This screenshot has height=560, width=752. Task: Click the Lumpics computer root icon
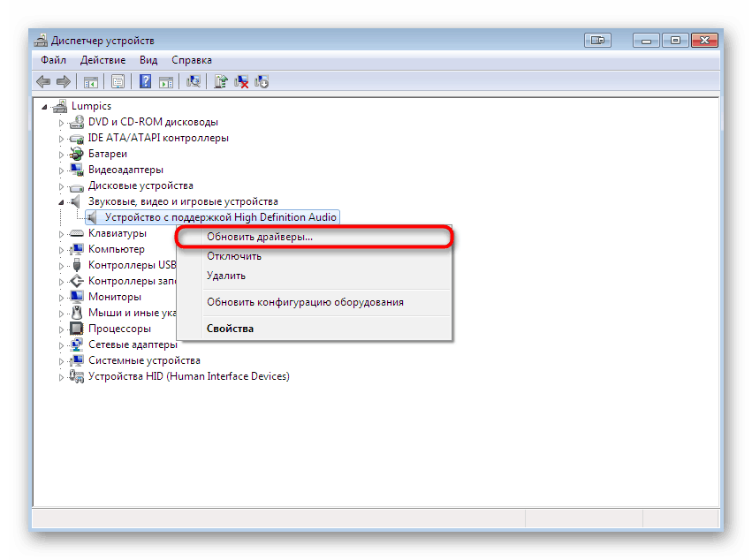coord(60,106)
